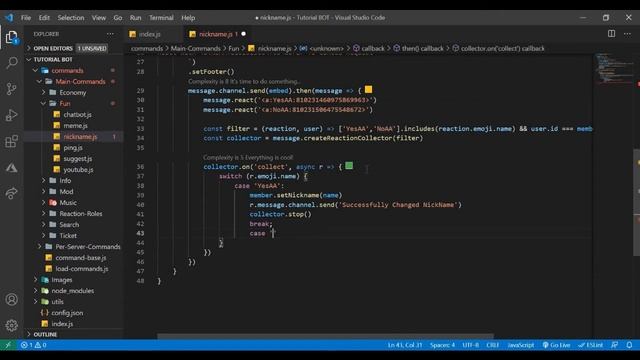This screenshot has height=360, width=640.
Task: Expand the Reaction-Roles folder
Action: [73, 213]
